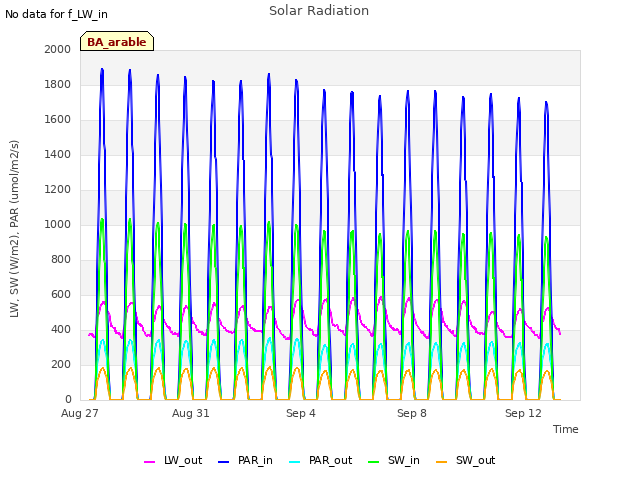640x480 pixels.
Task: Click the Sep 8 x-axis tick label
Action: coord(412,413)
